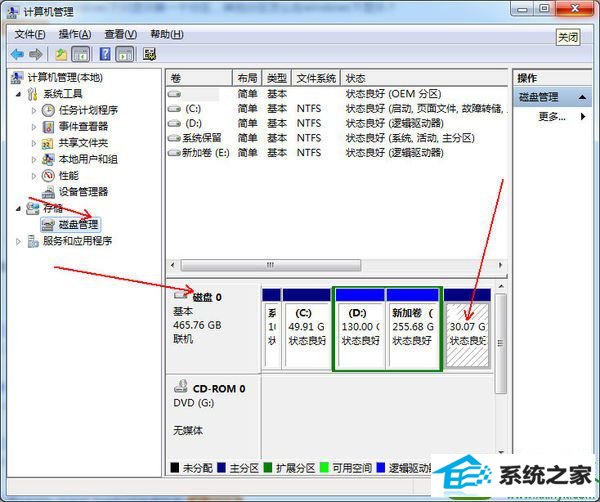
Task: Sort by the 类型 column header
Action: coord(277,78)
